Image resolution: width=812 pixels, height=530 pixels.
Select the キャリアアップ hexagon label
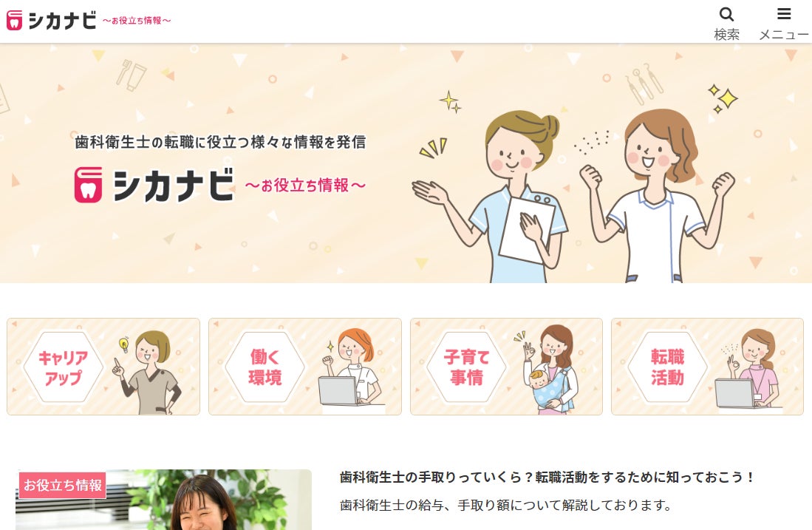coord(64,367)
